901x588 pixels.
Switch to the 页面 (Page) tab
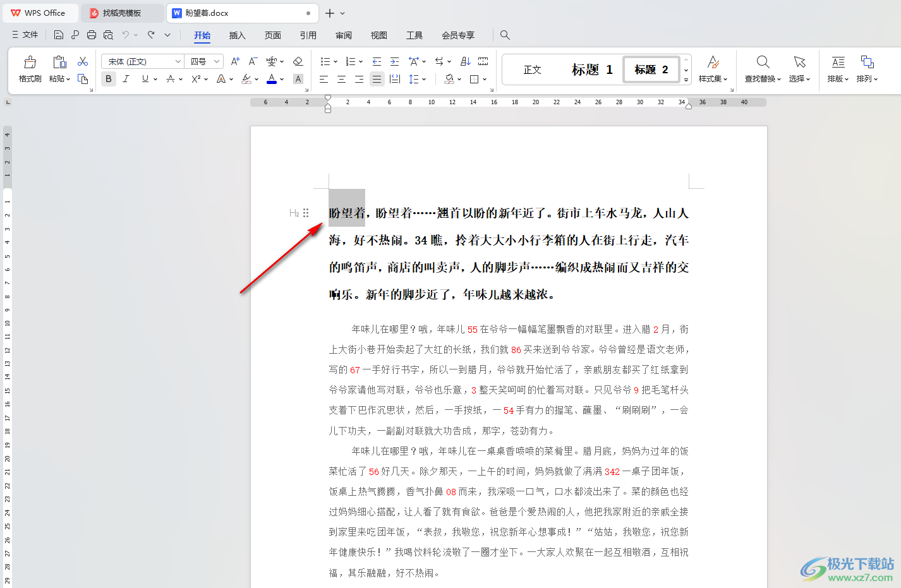[x=272, y=35]
